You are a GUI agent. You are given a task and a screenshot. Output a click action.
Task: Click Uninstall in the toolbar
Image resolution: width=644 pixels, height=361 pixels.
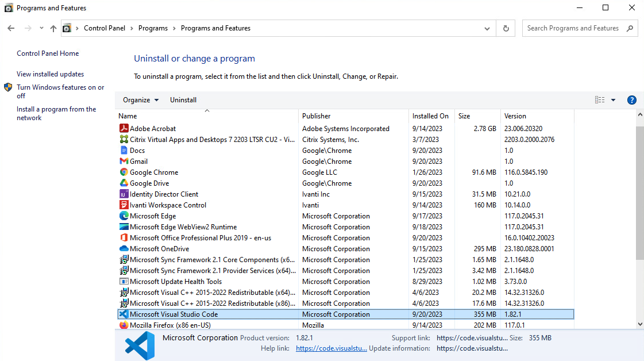click(x=183, y=100)
